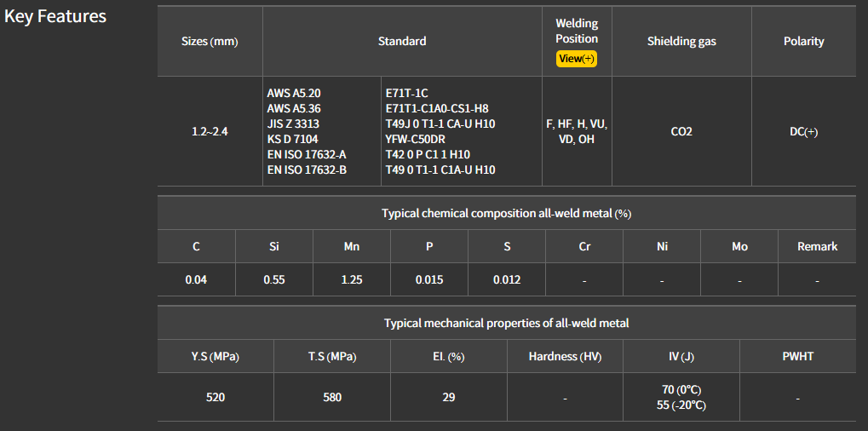The height and width of the screenshot is (431, 868).
Task: Click the PWHT column header
Action: click(x=797, y=356)
